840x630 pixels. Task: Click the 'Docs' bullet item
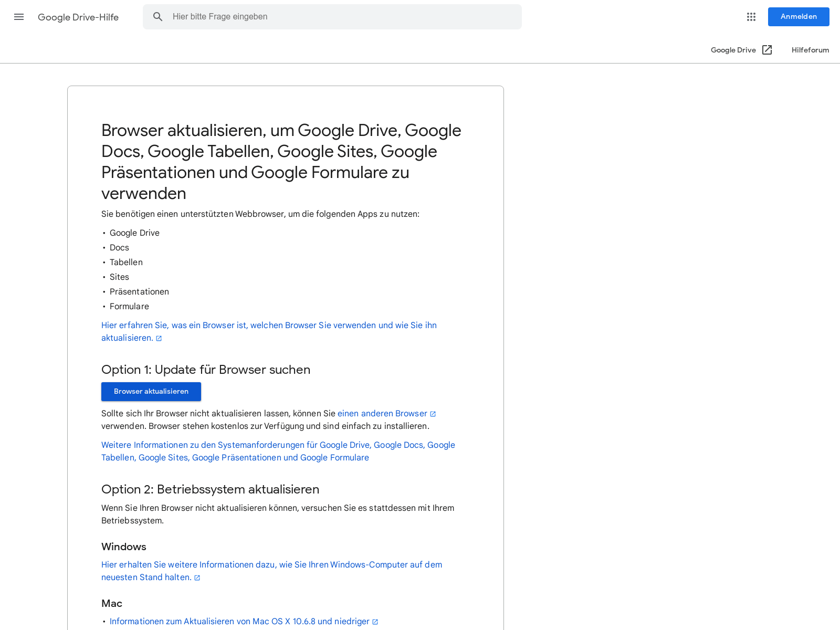pos(119,248)
